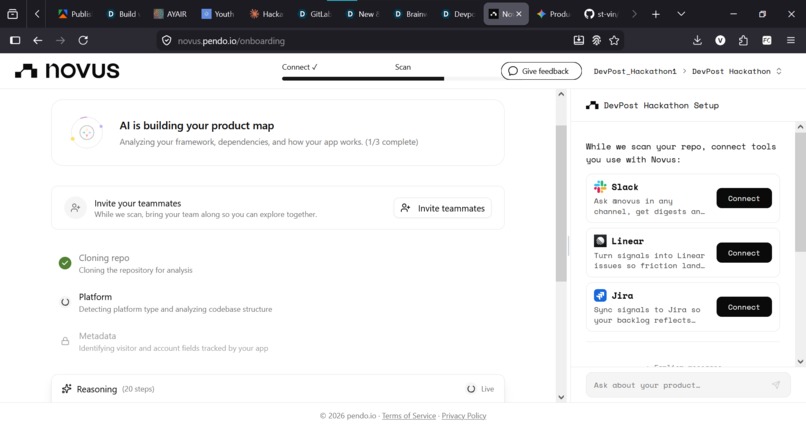Click the Give feedback button

point(541,71)
